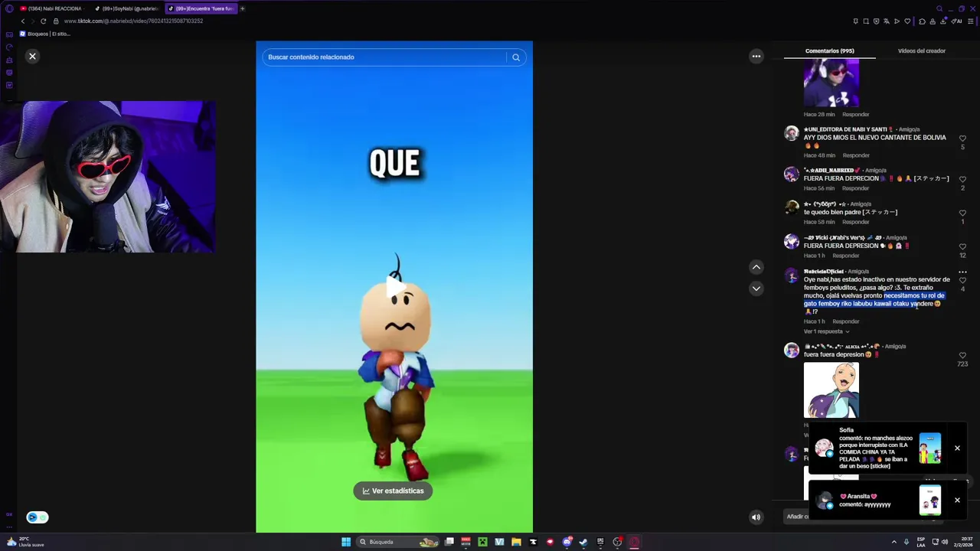
Task: Reply to the 'Oye nabi' comment
Action: [x=845, y=321]
